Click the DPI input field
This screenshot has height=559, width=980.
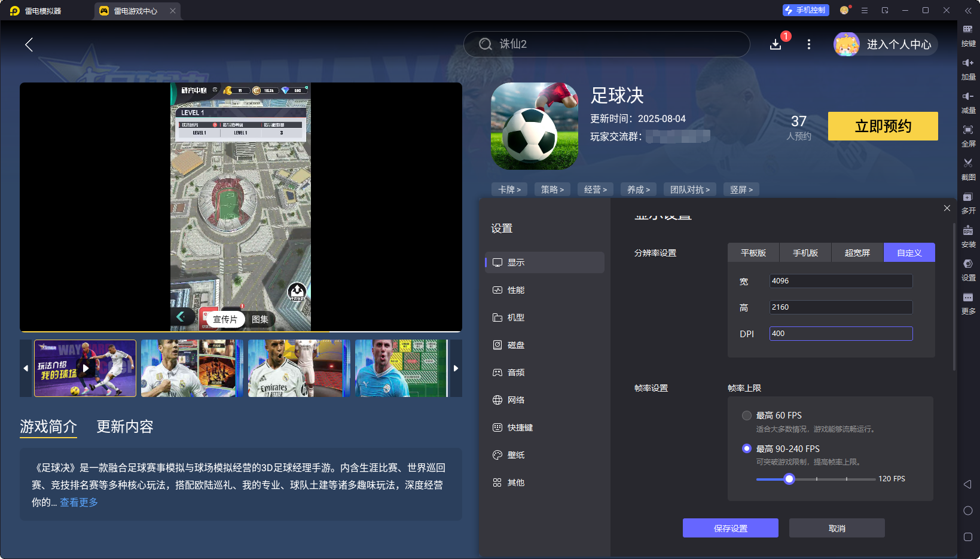pyautogui.click(x=841, y=334)
